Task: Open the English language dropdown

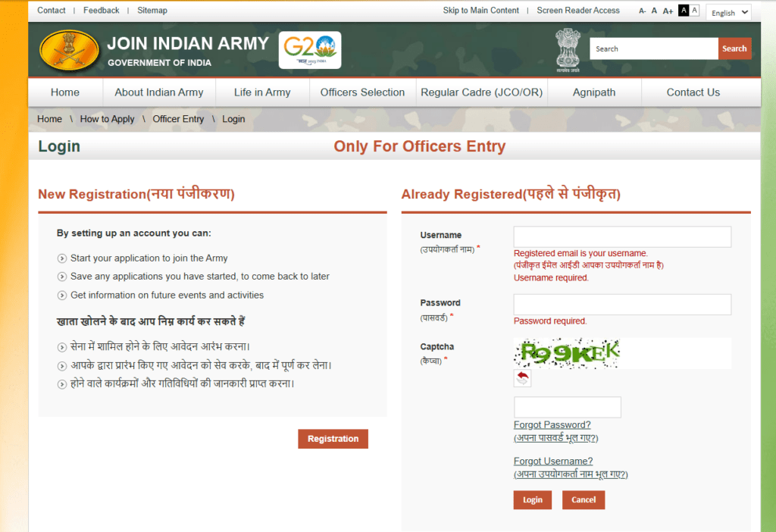Action: pos(729,13)
